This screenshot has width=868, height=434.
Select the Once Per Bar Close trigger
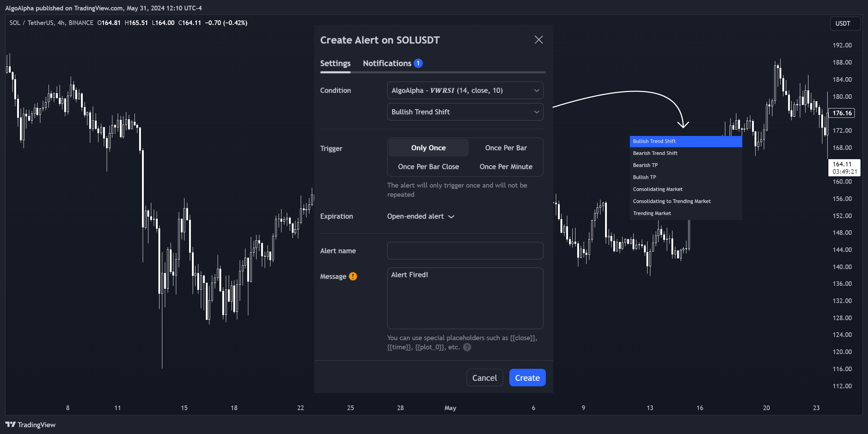(428, 167)
